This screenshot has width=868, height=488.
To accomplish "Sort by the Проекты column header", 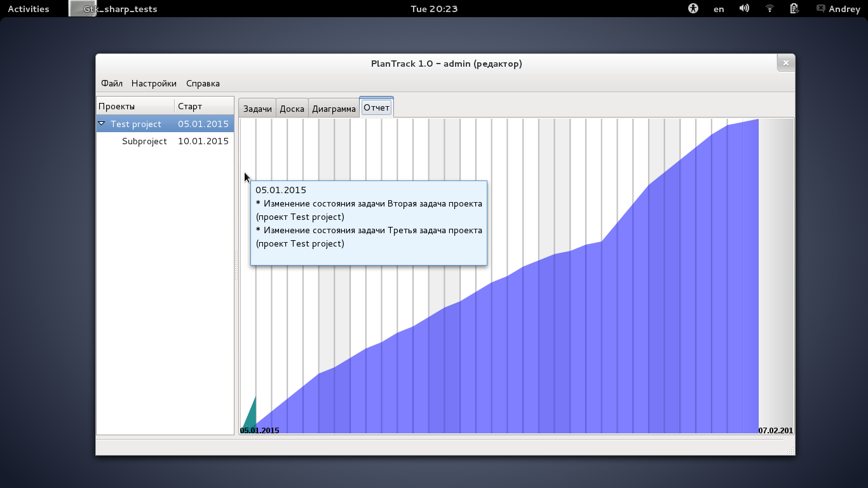I will pos(135,106).
